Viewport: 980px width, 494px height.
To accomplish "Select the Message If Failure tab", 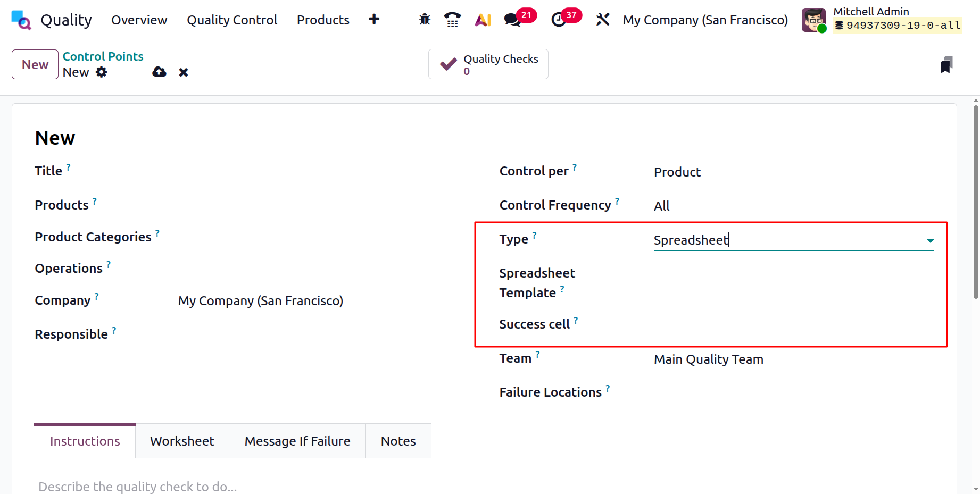I will (x=297, y=441).
